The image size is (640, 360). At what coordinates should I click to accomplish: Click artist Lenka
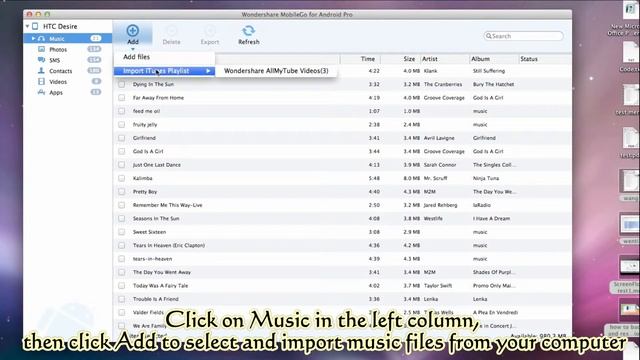[431, 299]
